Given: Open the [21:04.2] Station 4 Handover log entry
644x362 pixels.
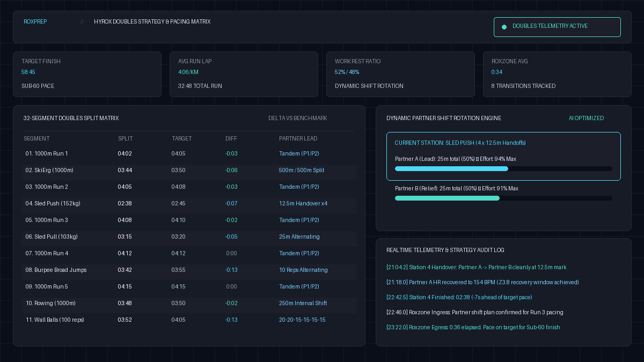Looking at the screenshot, I should coord(477,267).
